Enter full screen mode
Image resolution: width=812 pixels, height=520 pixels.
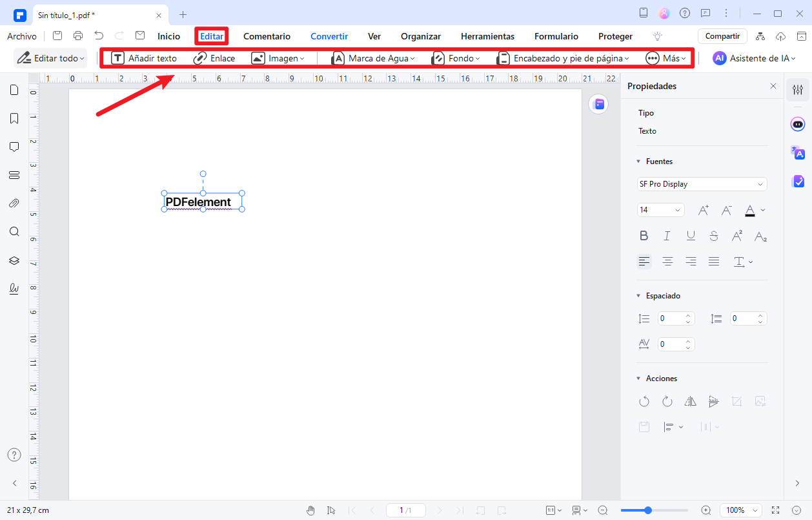coord(776,510)
